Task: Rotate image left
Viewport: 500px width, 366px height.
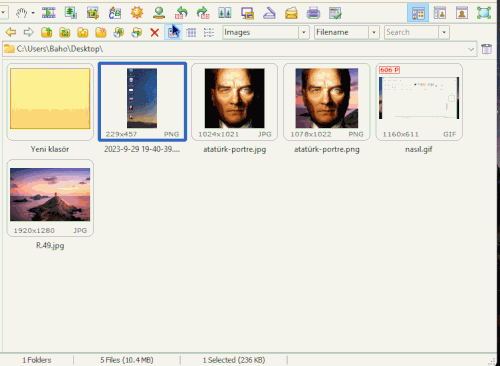Action: point(181,13)
